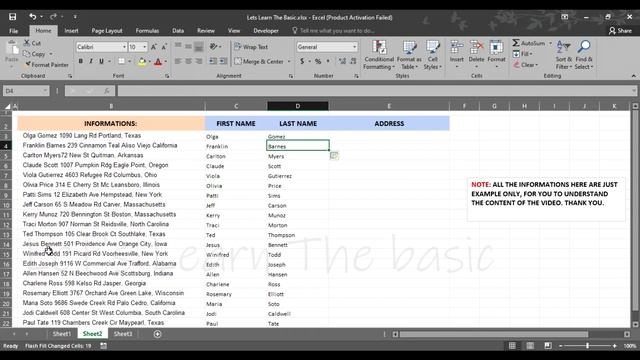The height and width of the screenshot is (360, 640).
Task: Click the Percent Style icon
Action: pyautogui.click(x=318, y=61)
